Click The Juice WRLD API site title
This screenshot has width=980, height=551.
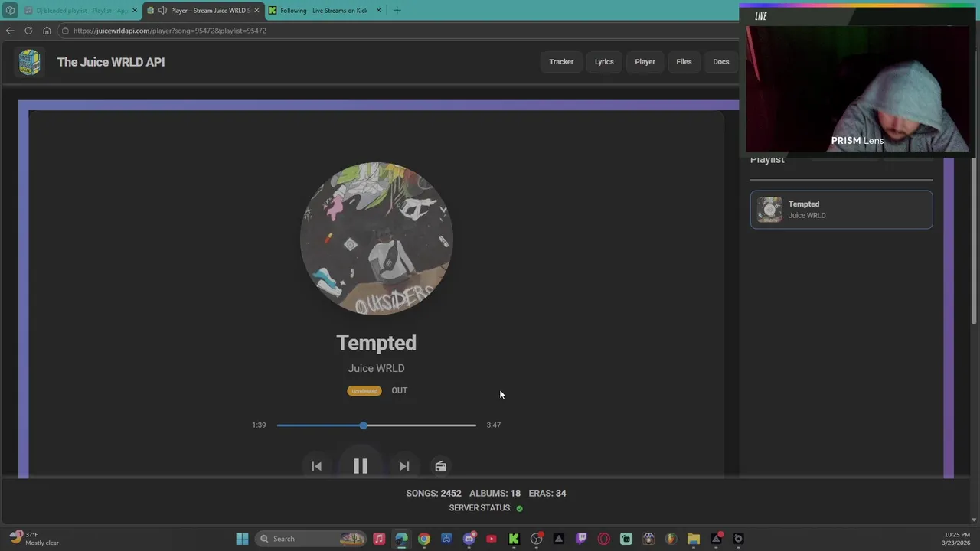[x=111, y=62]
